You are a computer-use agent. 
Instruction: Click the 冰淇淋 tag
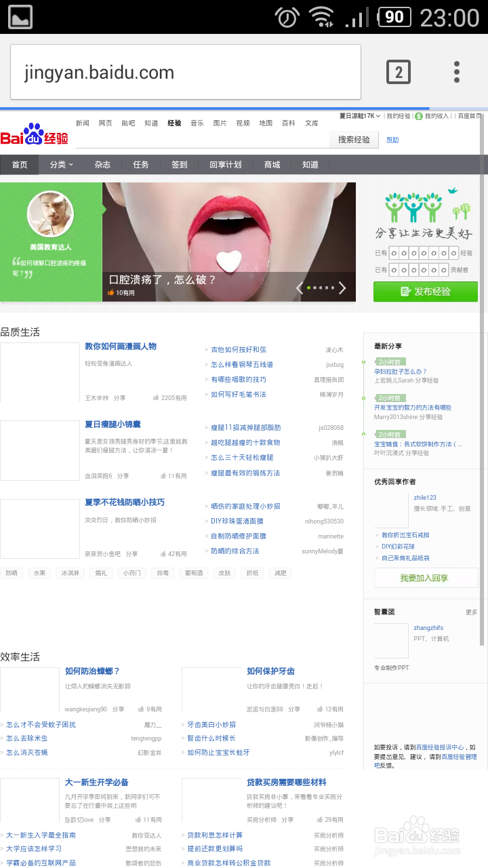70,573
